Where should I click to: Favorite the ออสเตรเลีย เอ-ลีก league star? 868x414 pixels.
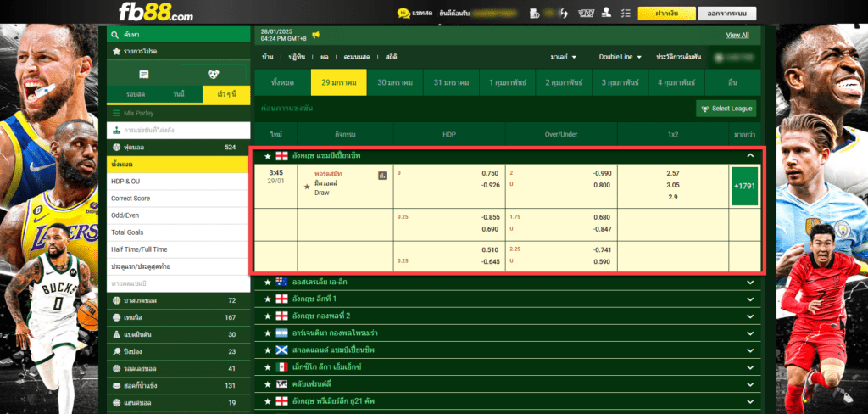(267, 283)
